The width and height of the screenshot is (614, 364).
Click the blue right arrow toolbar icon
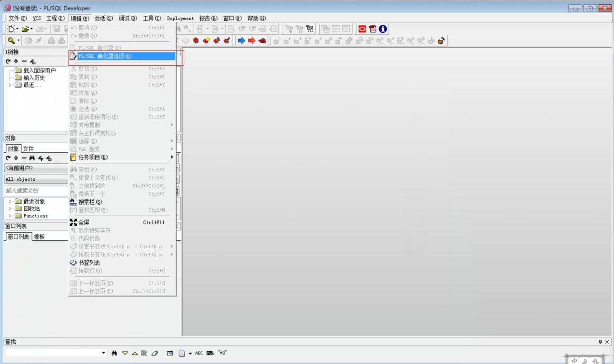tap(241, 41)
